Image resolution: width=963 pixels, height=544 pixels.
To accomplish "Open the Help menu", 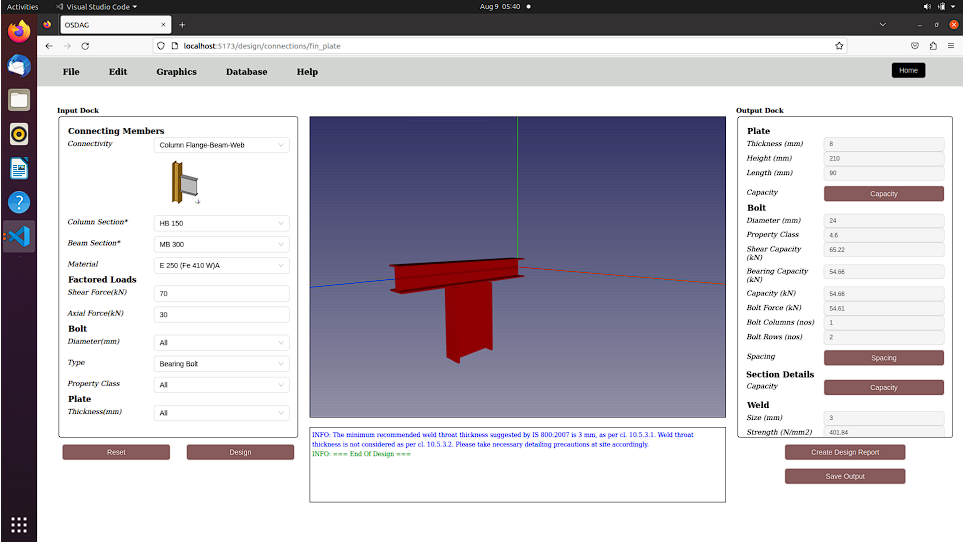I will click(307, 72).
